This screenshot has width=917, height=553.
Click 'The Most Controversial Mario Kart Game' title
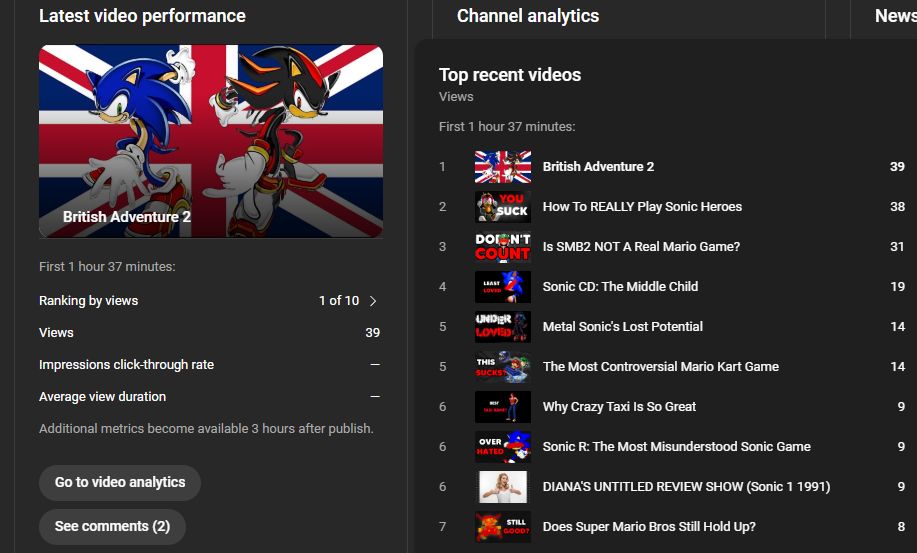pos(661,367)
